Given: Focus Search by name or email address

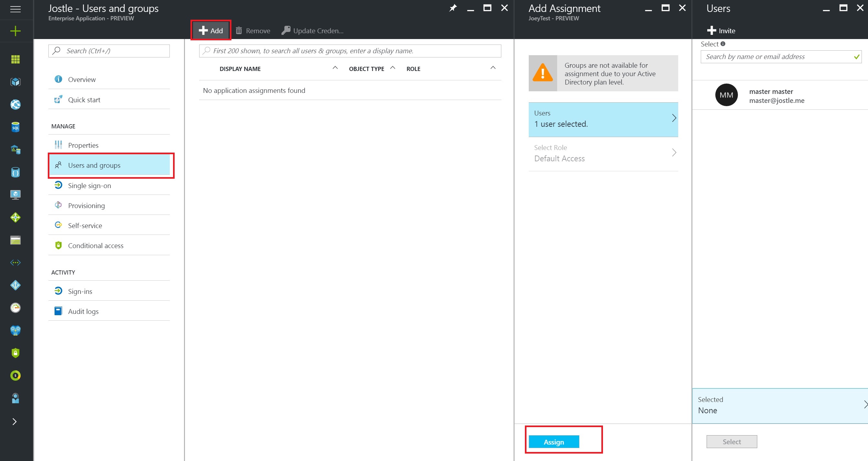Looking at the screenshot, I should (781, 56).
